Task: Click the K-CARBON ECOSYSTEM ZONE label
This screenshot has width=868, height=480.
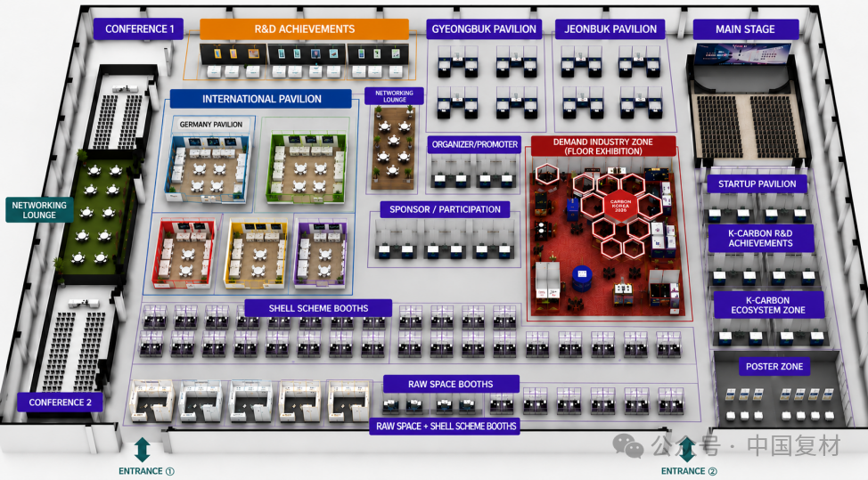Action: [768, 305]
